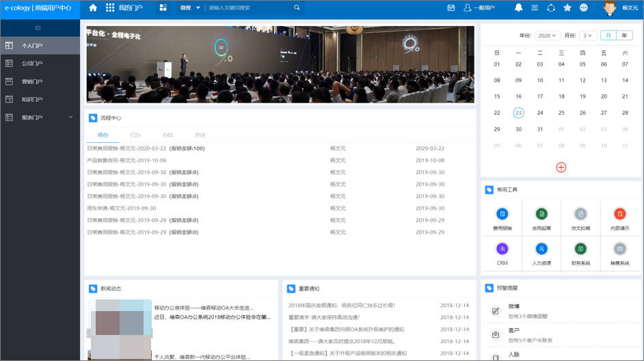Open the month 3 dropdown

[x=587, y=36]
